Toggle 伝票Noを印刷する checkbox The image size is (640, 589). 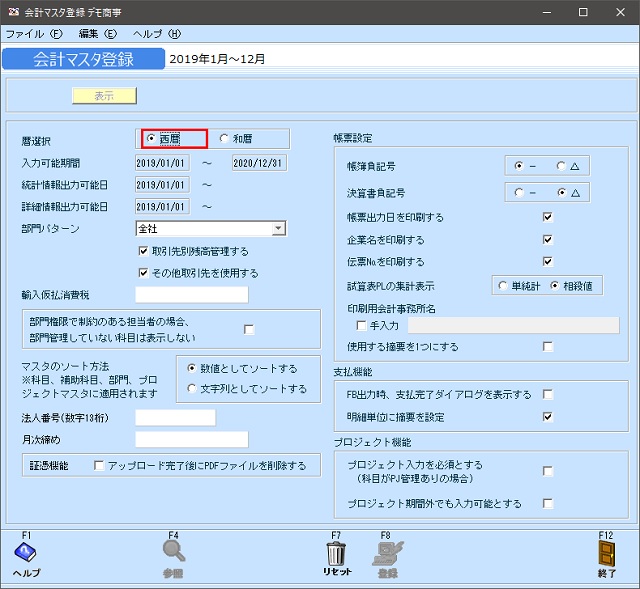pyautogui.click(x=548, y=261)
